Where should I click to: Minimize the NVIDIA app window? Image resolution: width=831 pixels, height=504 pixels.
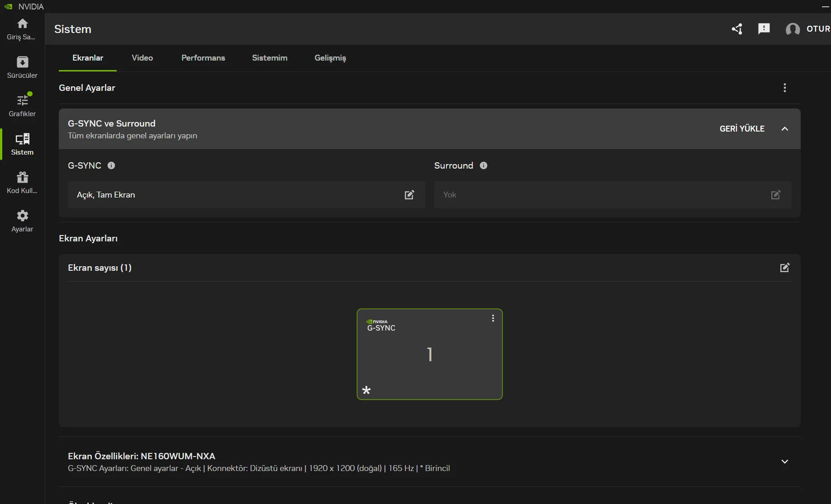[x=826, y=6]
